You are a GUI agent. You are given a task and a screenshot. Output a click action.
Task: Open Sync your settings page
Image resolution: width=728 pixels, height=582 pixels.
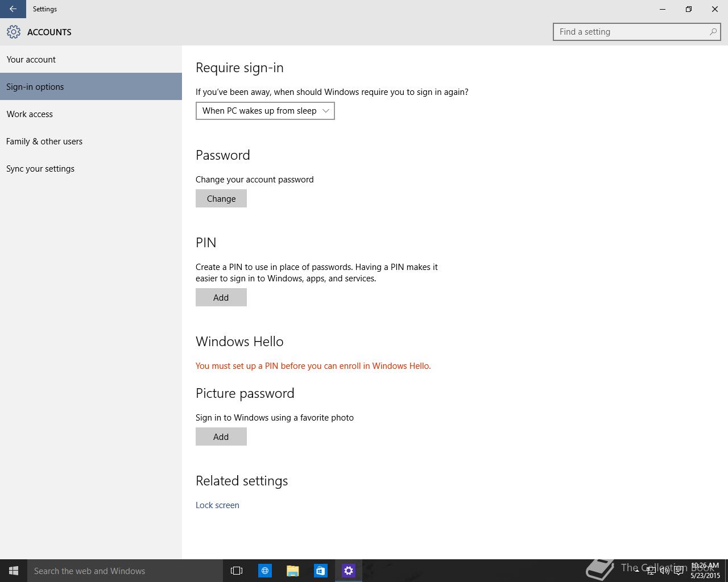91,168
